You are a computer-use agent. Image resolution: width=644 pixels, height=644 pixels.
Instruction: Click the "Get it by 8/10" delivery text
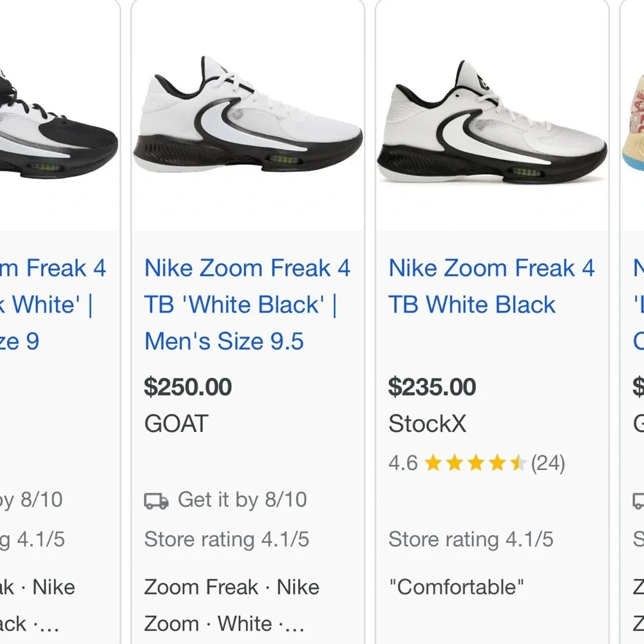click(x=241, y=499)
